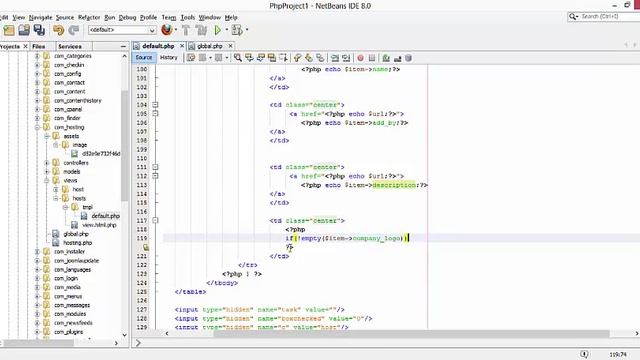Screen dimensions: 640x360
Task: Run the project with green play
Action: coord(218,30)
